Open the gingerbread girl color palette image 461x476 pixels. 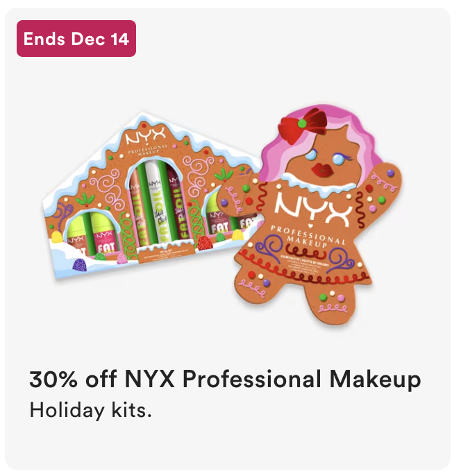pyautogui.click(x=313, y=216)
